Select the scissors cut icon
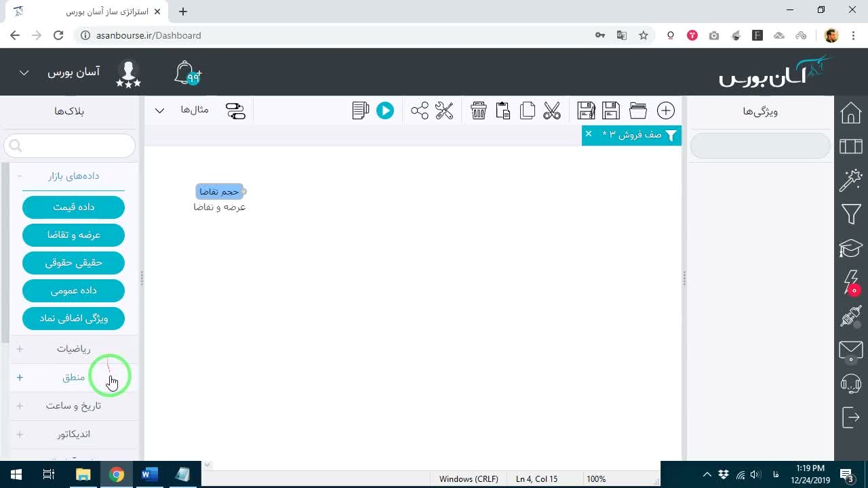 pyautogui.click(x=552, y=110)
